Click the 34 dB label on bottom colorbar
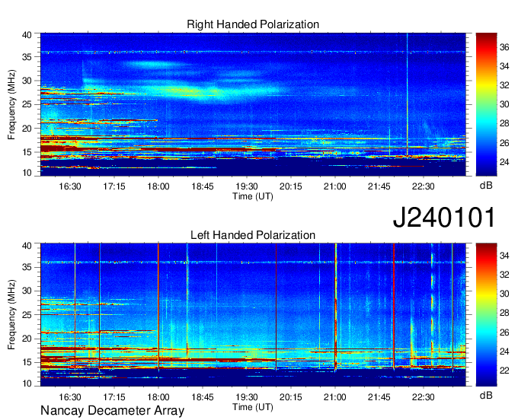The height and width of the screenshot is (420, 518). (x=504, y=256)
